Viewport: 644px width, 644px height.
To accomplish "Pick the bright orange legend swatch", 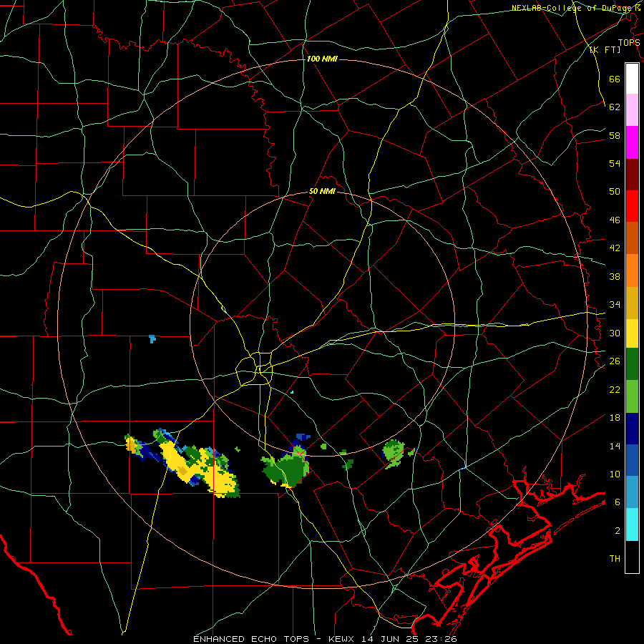I will [632, 270].
